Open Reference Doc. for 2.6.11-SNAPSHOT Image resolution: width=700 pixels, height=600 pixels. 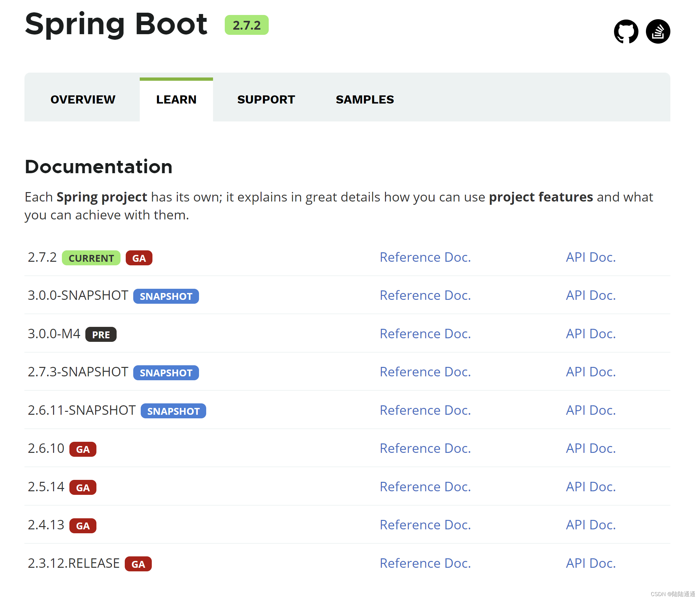click(425, 411)
